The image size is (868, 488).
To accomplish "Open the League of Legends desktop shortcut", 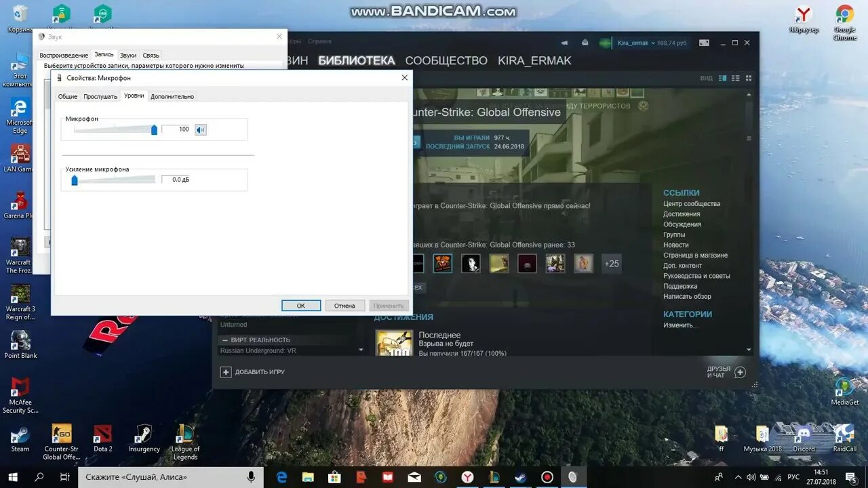I will pos(185,442).
